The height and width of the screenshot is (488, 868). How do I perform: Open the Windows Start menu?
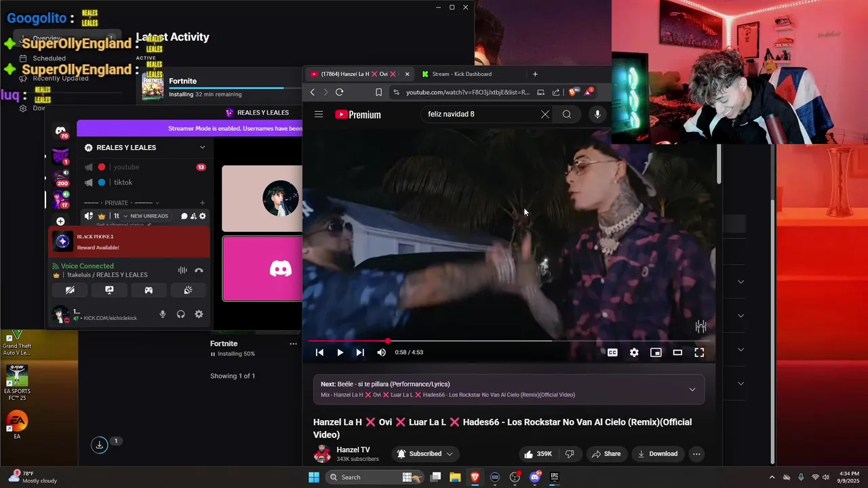pyautogui.click(x=314, y=477)
